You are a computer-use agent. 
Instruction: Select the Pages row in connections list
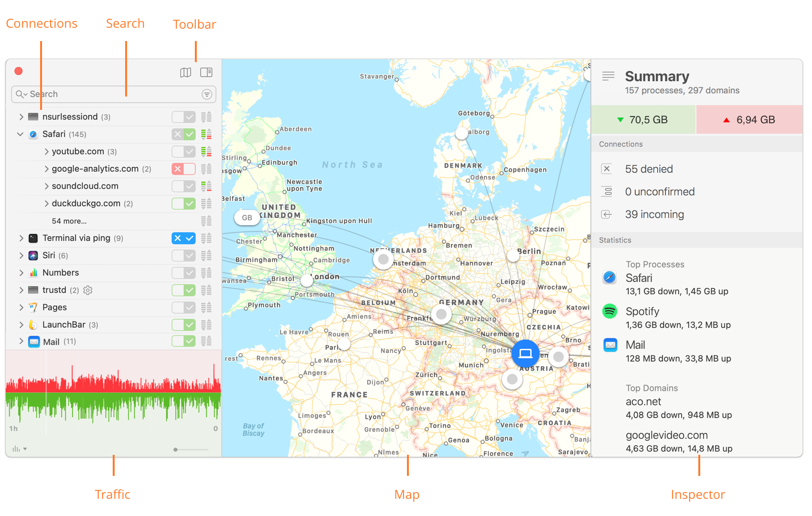[x=113, y=307]
